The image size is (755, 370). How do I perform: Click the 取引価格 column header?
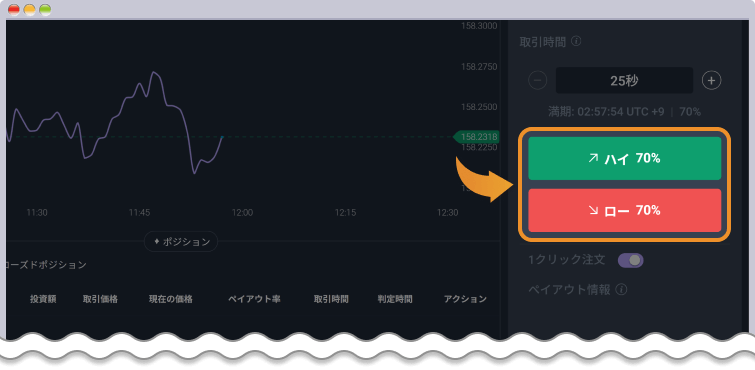pos(100,299)
